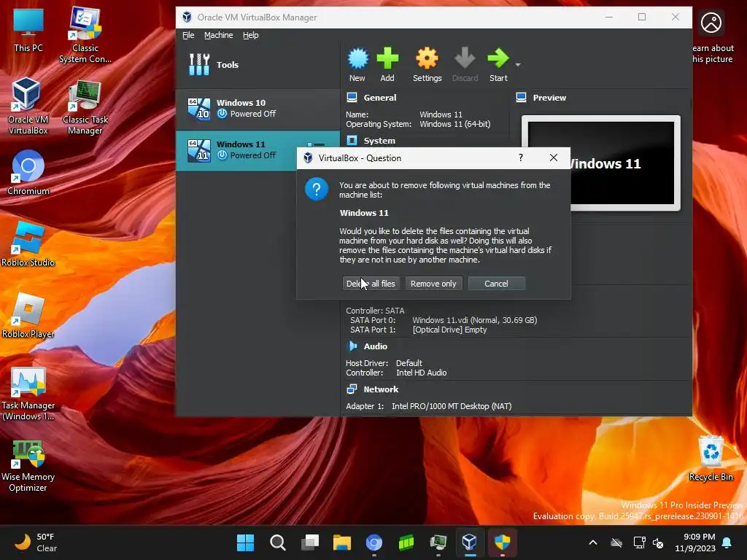Select This PC desktop icon
The image size is (747, 560).
click(x=28, y=29)
